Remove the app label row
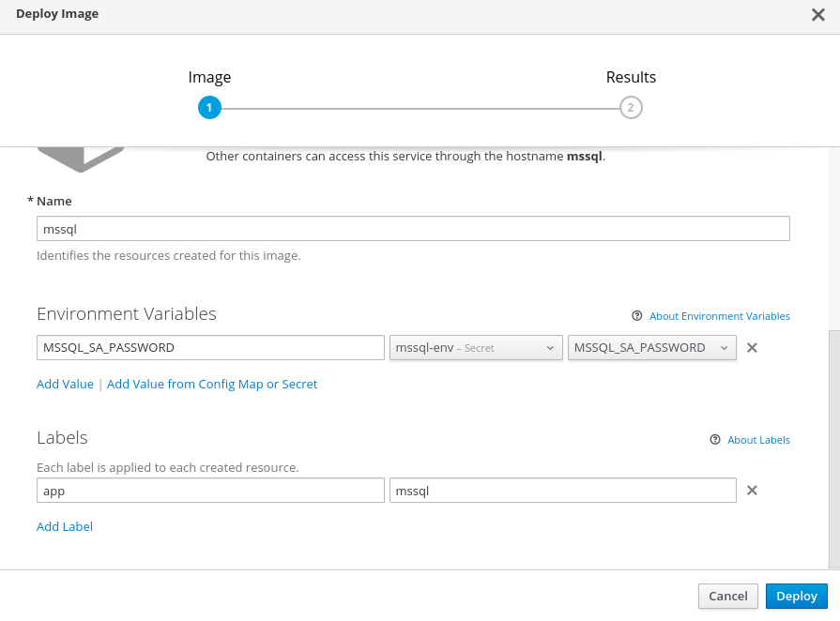840x621 pixels. 752,491
